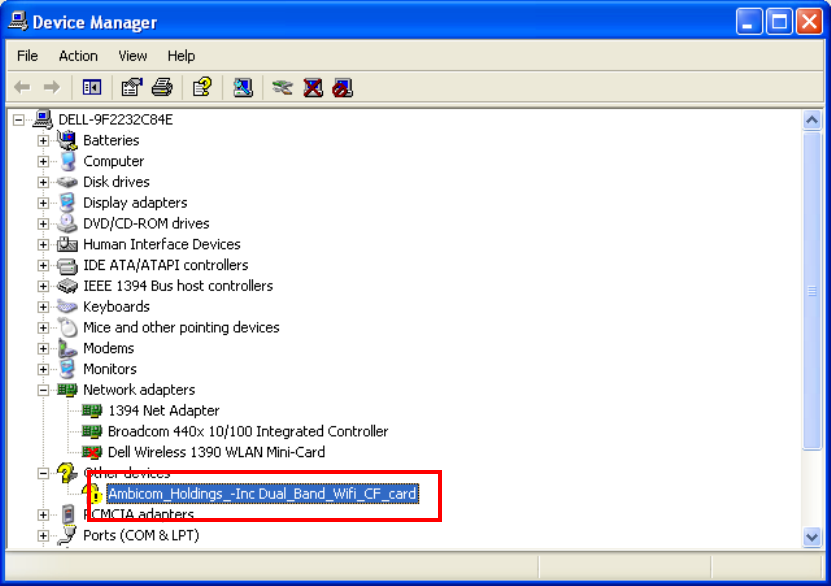Expand the Display adapters category

click(x=43, y=203)
